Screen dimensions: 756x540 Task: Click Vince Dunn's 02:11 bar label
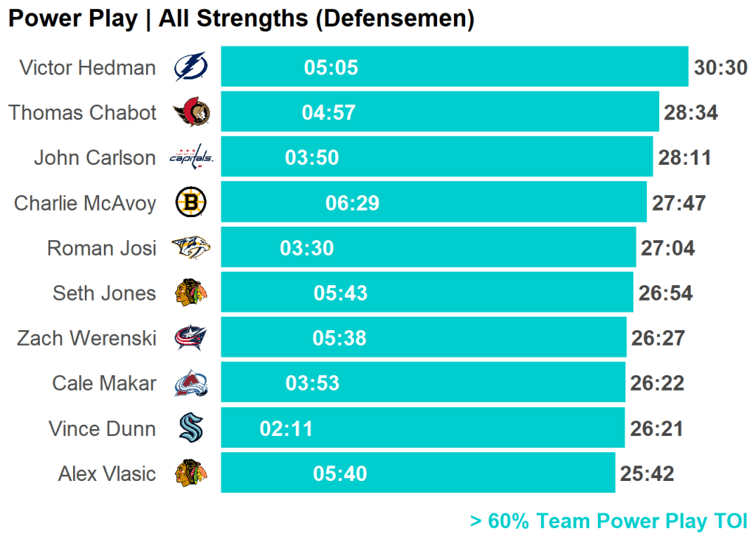[286, 429]
